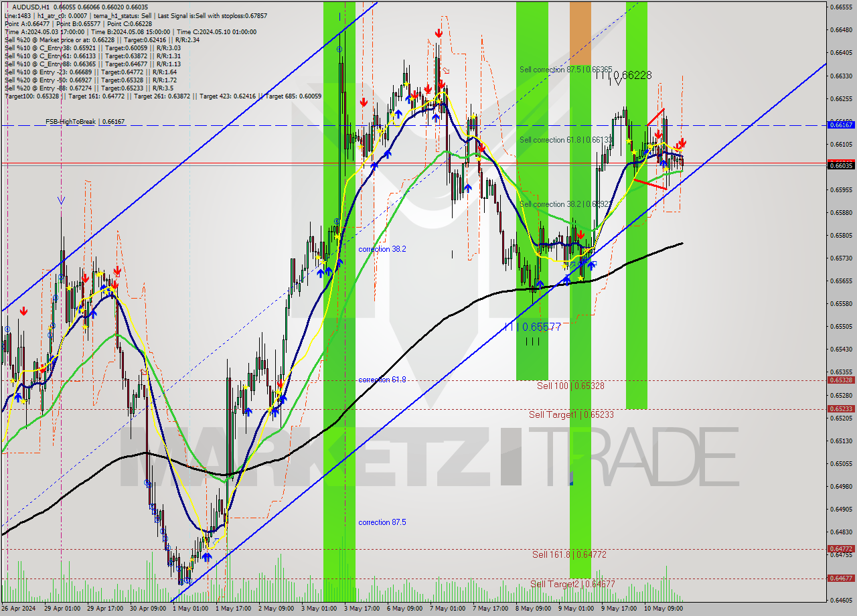
Task: Click the Sell %10 @ Entry -23 row
Action: point(90,72)
